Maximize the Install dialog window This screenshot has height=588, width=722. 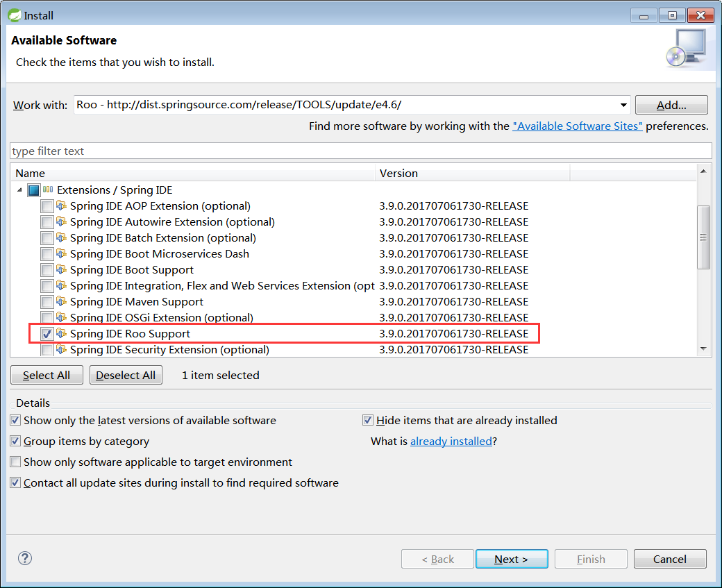pos(672,15)
